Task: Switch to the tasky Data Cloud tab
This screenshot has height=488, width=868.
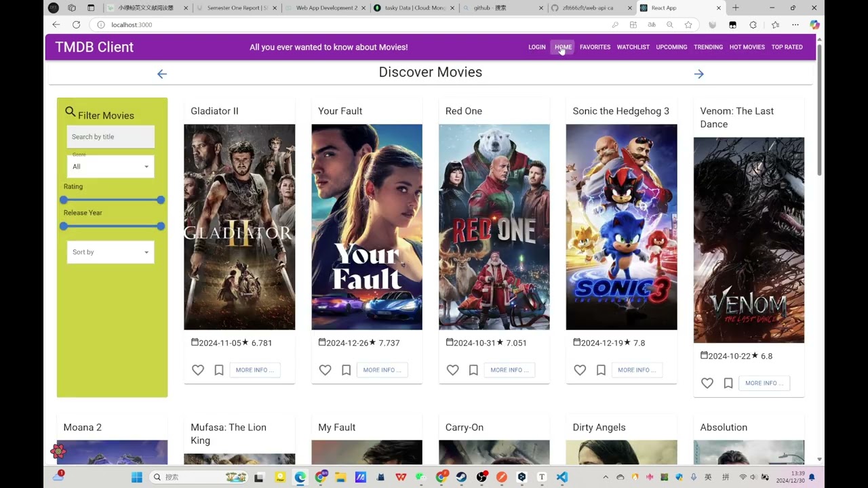Action: 416,7
